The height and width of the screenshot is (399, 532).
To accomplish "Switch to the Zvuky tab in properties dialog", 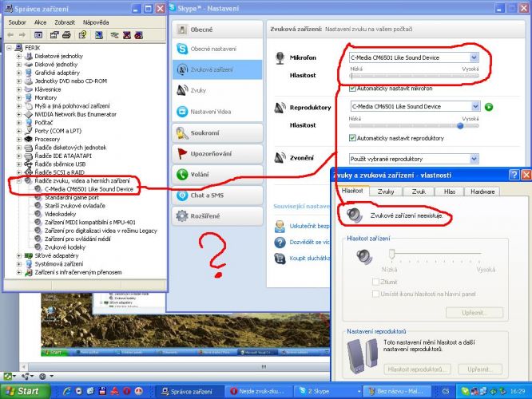I will point(386,192).
